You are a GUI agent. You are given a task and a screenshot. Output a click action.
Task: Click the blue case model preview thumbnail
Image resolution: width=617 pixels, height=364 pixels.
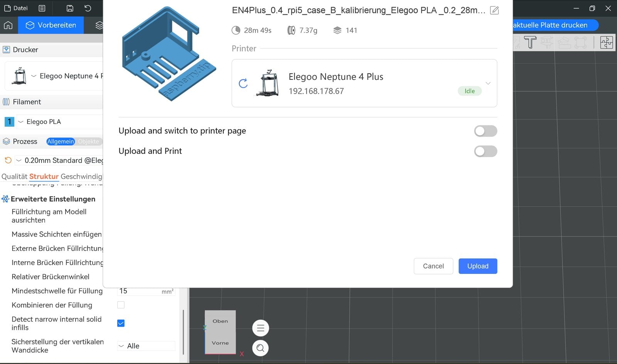click(169, 54)
